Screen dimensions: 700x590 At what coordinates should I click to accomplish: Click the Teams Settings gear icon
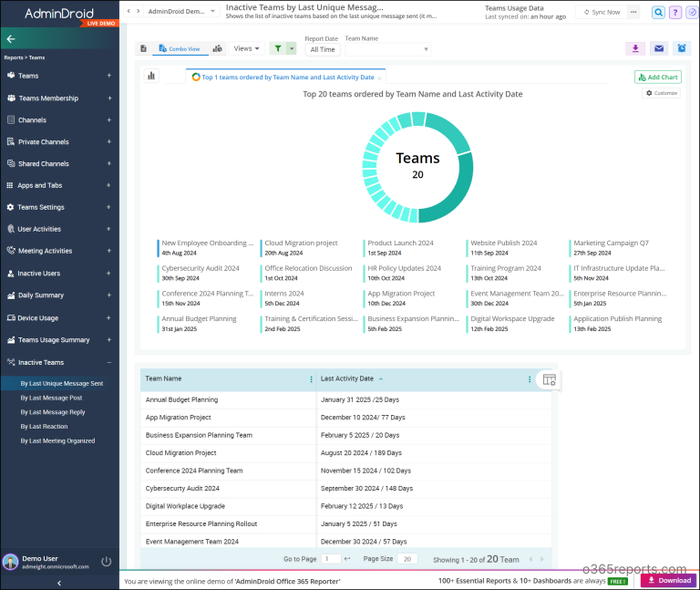click(11, 207)
